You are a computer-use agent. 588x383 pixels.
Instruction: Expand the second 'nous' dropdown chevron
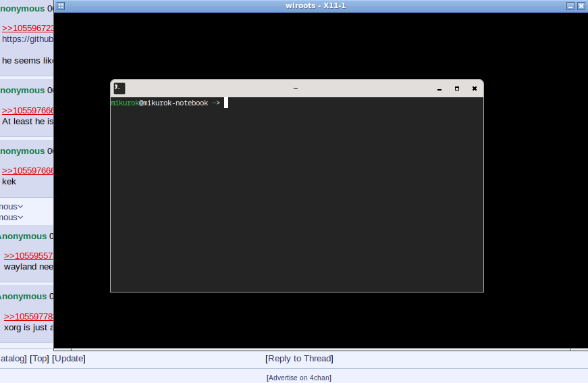coord(21,218)
